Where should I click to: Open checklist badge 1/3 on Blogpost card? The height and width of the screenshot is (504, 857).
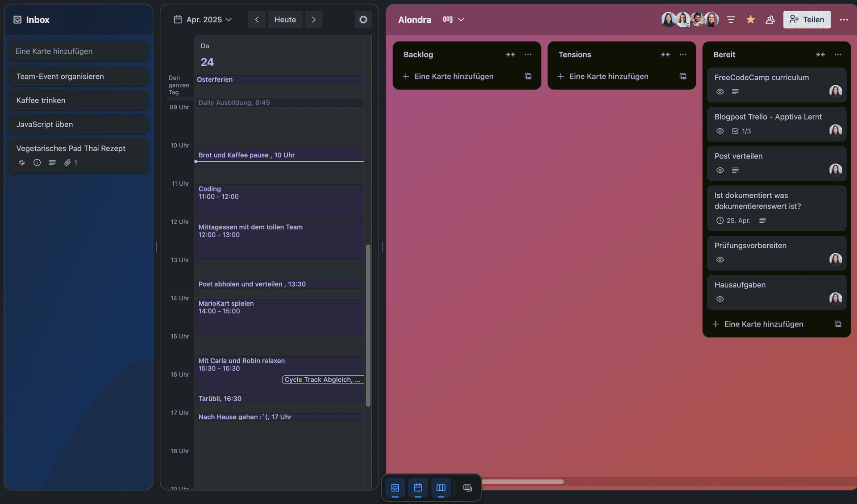[x=741, y=131]
